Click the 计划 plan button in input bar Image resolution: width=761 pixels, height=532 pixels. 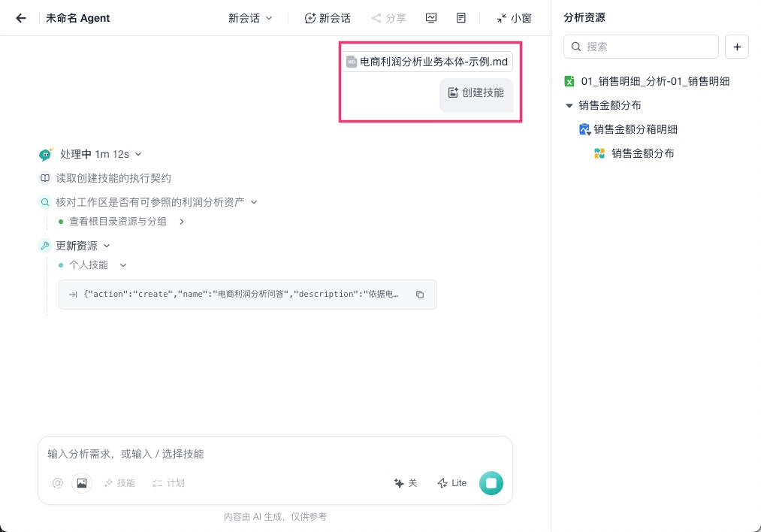168,483
